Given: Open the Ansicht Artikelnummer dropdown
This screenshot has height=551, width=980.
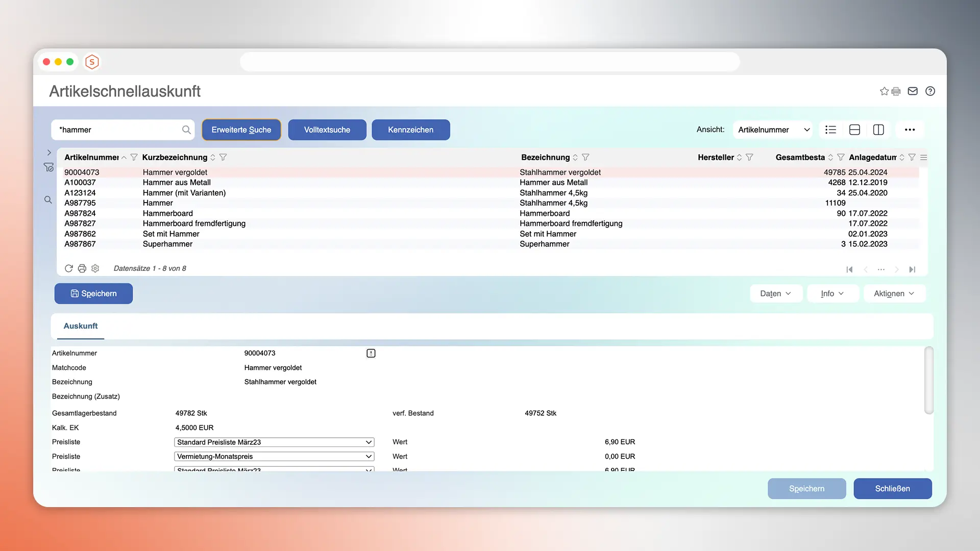Looking at the screenshot, I should point(773,130).
